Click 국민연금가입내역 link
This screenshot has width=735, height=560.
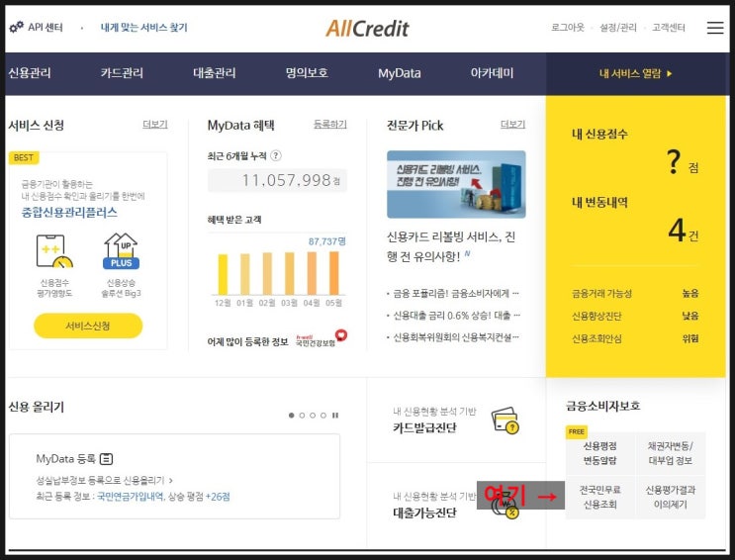click(131, 497)
